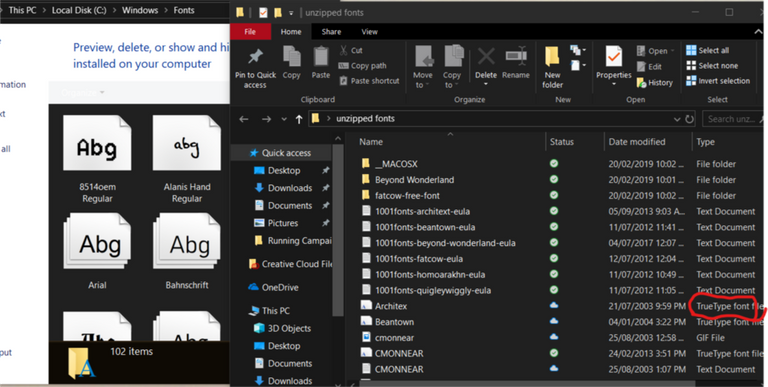Click Cut in the Clipboard group

click(351, 50)
